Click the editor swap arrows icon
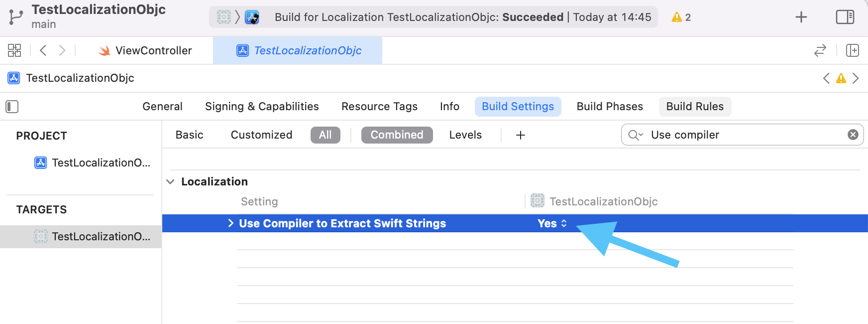The width and height of the screenshot is (868, 324). (x=820, y=50)
